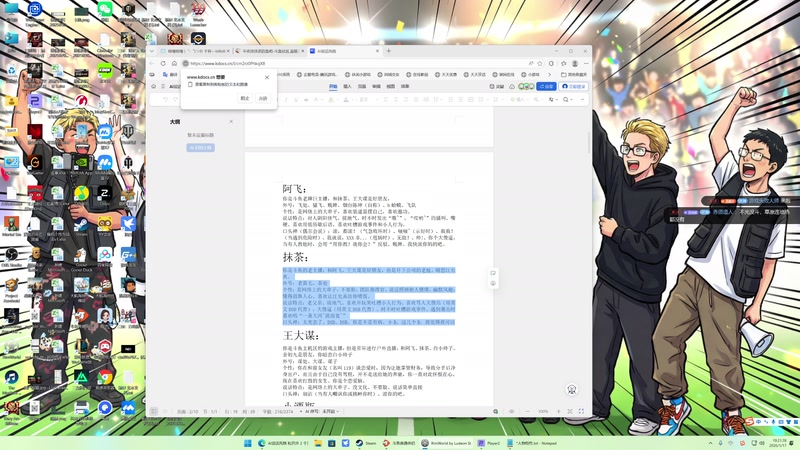Screen dimensions: 800x450
Task: Collapse the toolbar with the up chevron
Action: click(582, 99)
